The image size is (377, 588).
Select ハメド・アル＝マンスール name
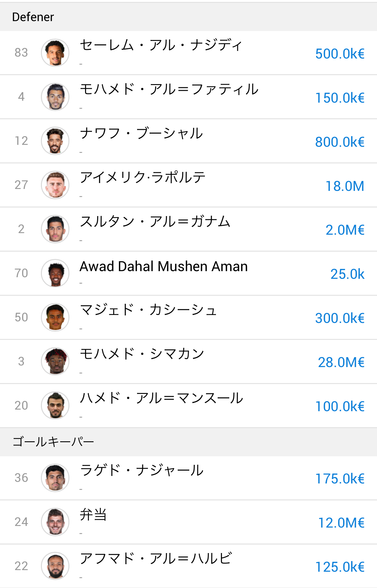[x=161, y=398]
